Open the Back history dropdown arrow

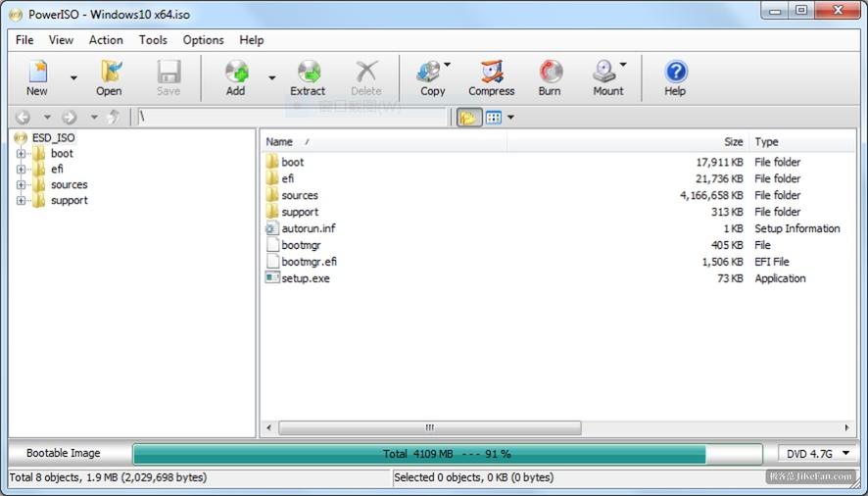[47, 117]
